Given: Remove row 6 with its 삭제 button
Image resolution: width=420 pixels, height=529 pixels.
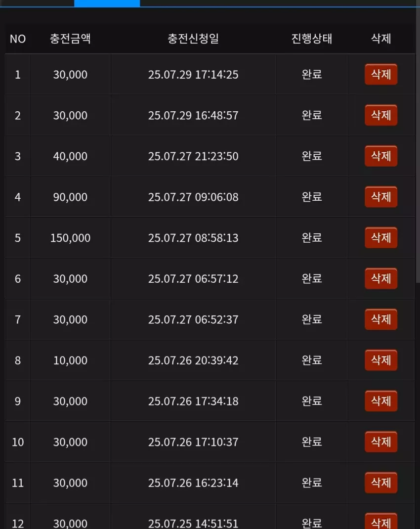Looking at the screenshot, I should pos(381,278).
